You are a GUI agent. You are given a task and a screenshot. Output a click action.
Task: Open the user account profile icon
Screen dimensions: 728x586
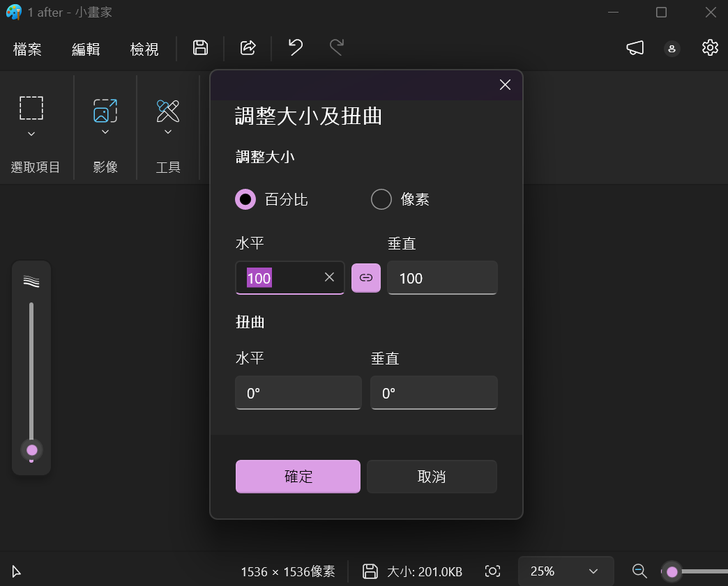click(x=672, y=49)
